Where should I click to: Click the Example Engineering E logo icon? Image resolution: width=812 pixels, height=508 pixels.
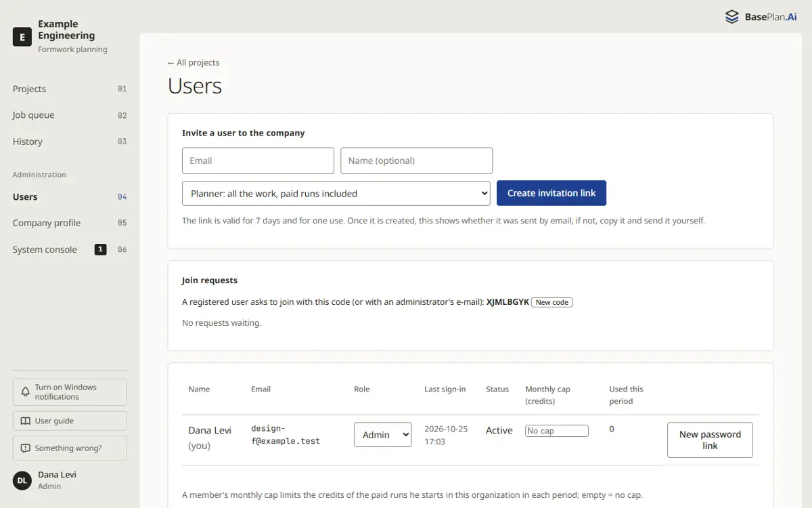tap(22, 37)
